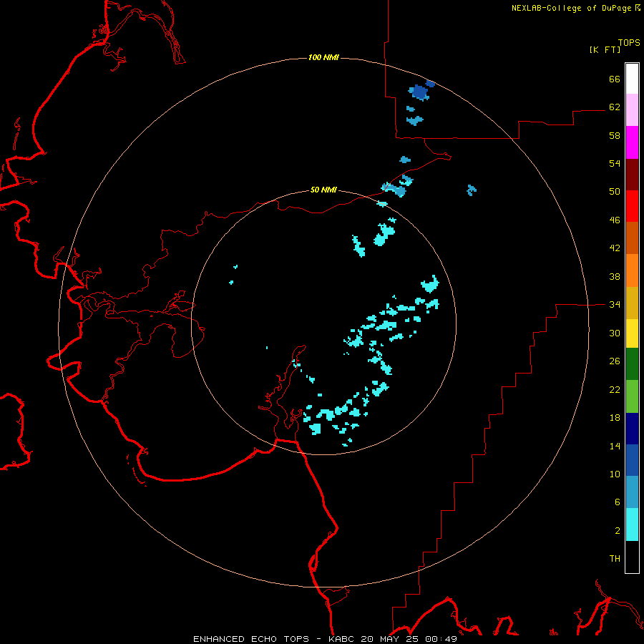The width and height of the screenshot is (644, 644).
Task: Click ENHANCED ECHO TOPS caption text
Action: coord(251,639)
